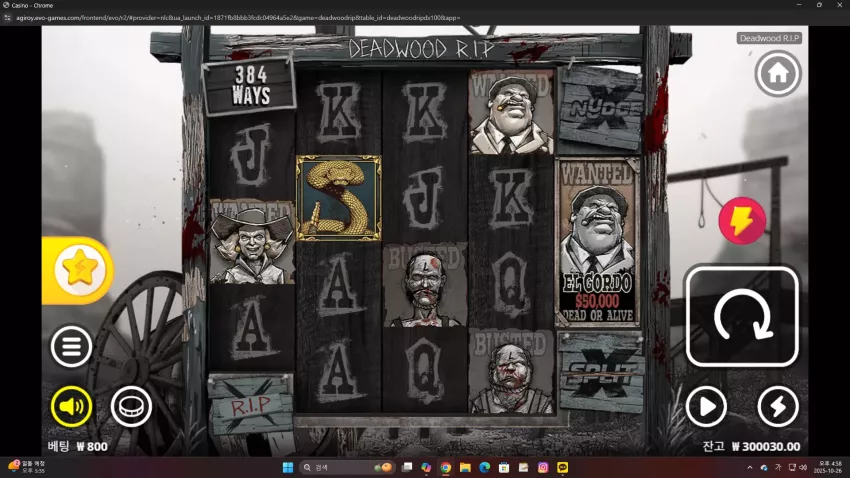Select the female outlaw wanted symbol
The width and height of the screenshot is (850, 478).
(x=252, y=242)
